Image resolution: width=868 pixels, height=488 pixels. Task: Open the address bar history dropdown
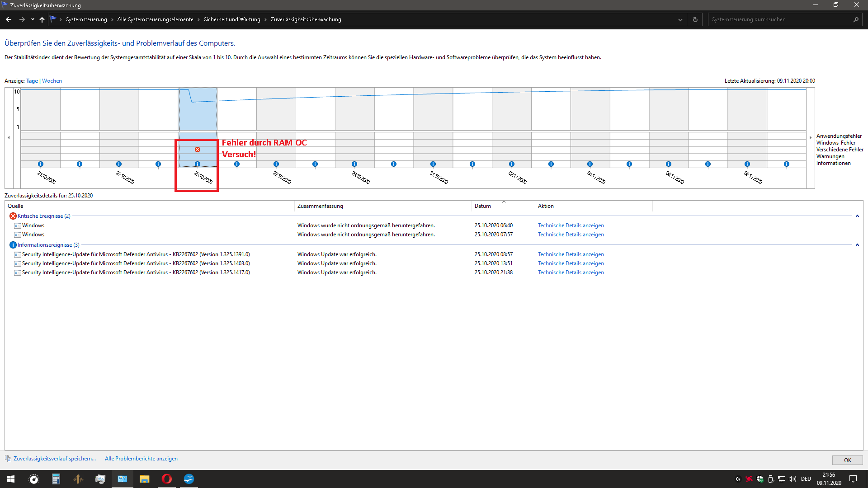tap(680, 19)
